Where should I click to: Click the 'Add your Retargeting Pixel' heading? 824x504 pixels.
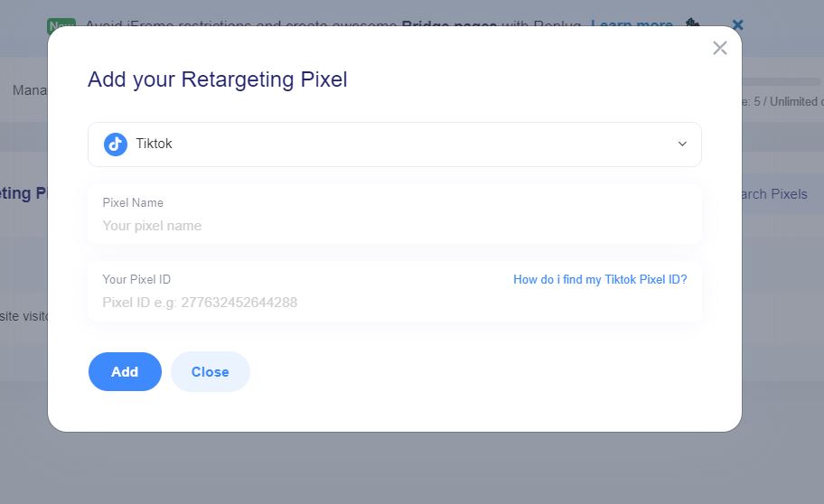pyautogui.click(x=218, y=79)
